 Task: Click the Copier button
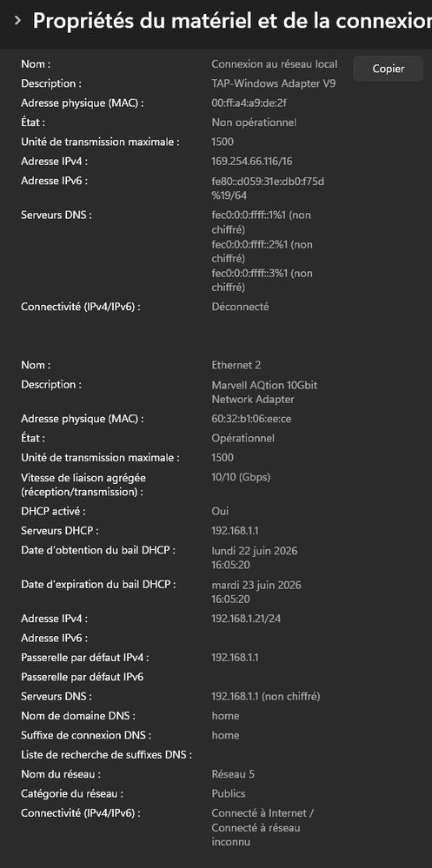point(389,69)
